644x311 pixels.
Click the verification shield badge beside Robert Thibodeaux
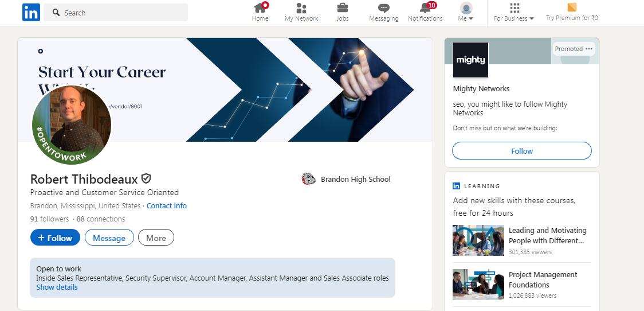[x=146, y=178]
